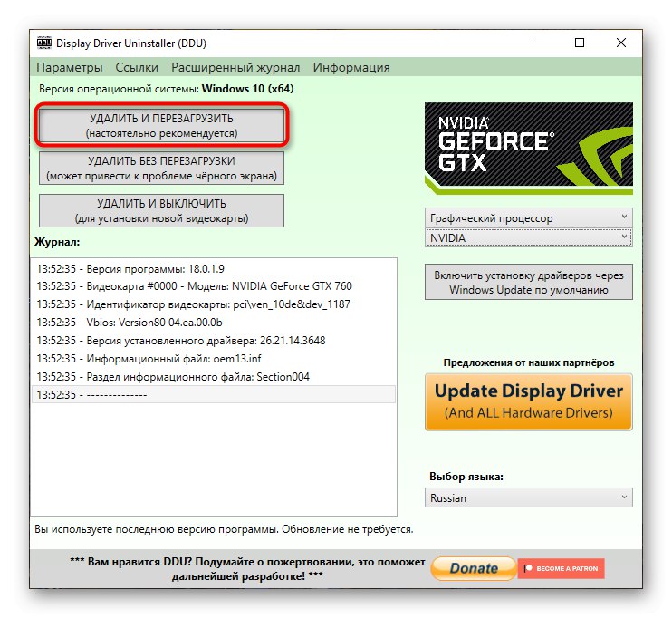This screenshot has height=618, width=672.
Task: Close the DDU window
Action: [621, 43]
